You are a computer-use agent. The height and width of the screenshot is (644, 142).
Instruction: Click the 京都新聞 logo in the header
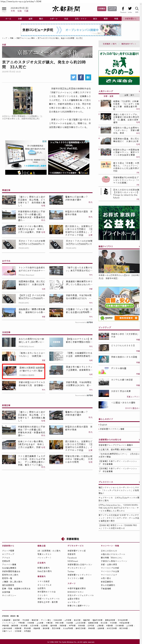click(x=66, y=9)
